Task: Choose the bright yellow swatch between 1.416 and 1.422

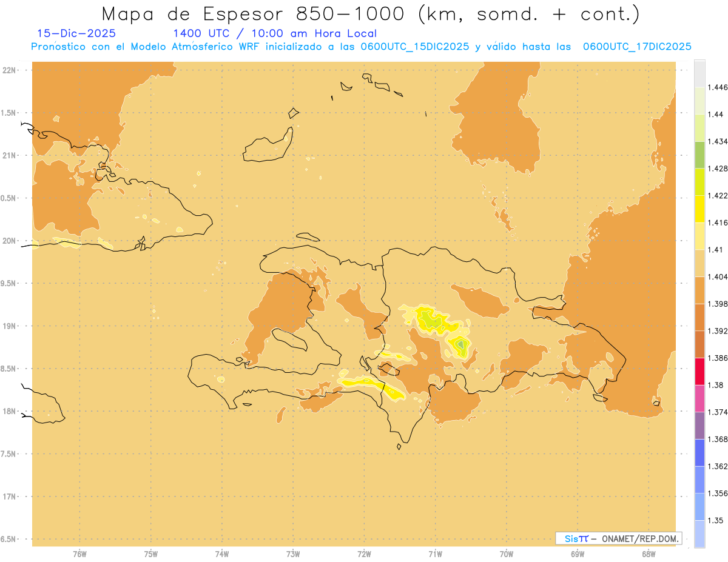Action: (x=699, y=209)
